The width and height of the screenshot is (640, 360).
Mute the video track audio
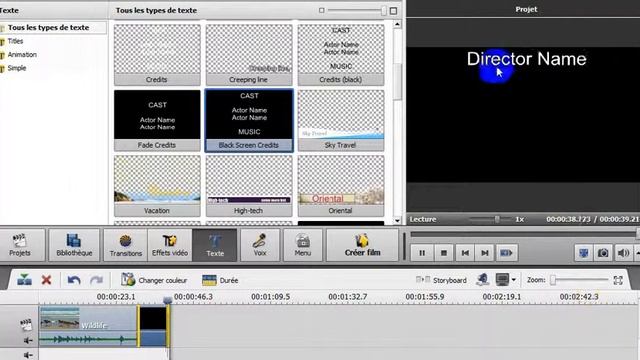[x=28, y=340]
